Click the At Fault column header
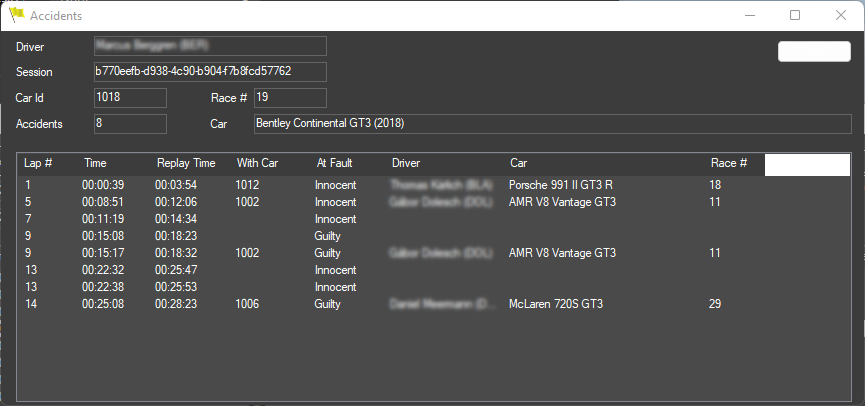This screenshot has height=406, width=865. (334, 163)
